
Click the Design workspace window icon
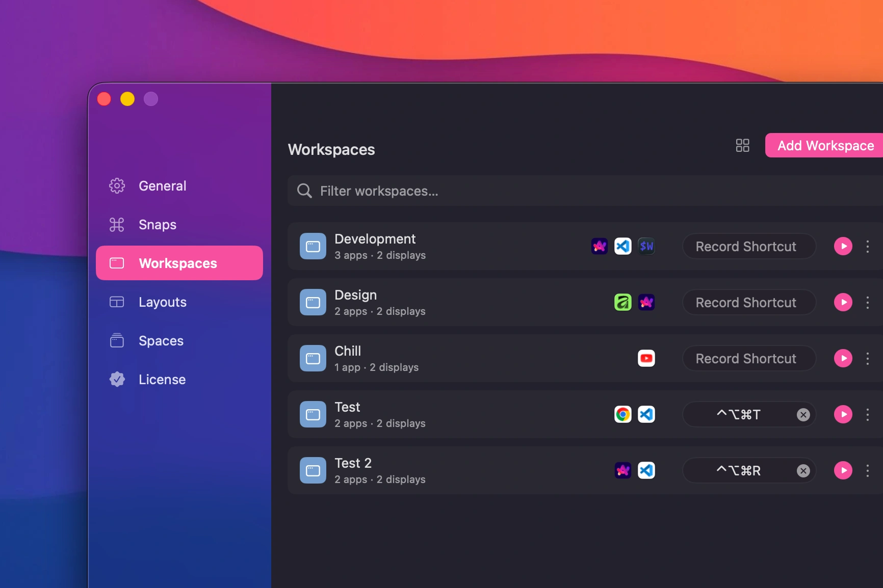tap(313, 303)
